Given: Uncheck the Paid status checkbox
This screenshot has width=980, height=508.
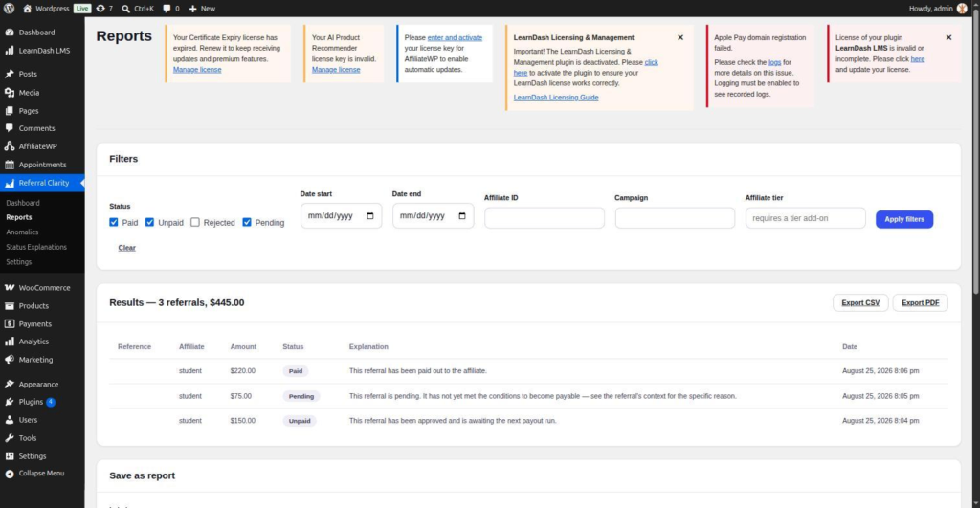Looking at the screenshot, I should pyautogui.click(x=114, y=222).
